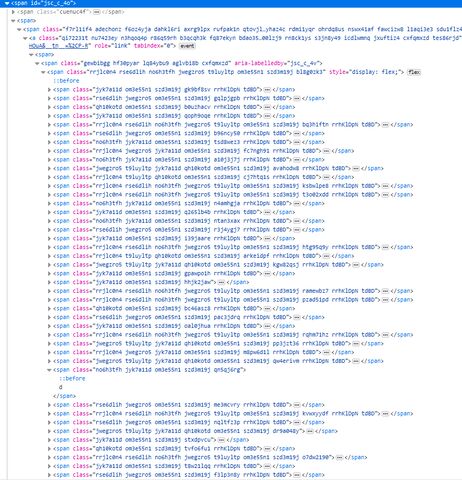This screenshot has width=462, height=480.
Task: Select the ::before pseudo-element inside qn5qj6rg span
Action: click(x=72, y=379)
